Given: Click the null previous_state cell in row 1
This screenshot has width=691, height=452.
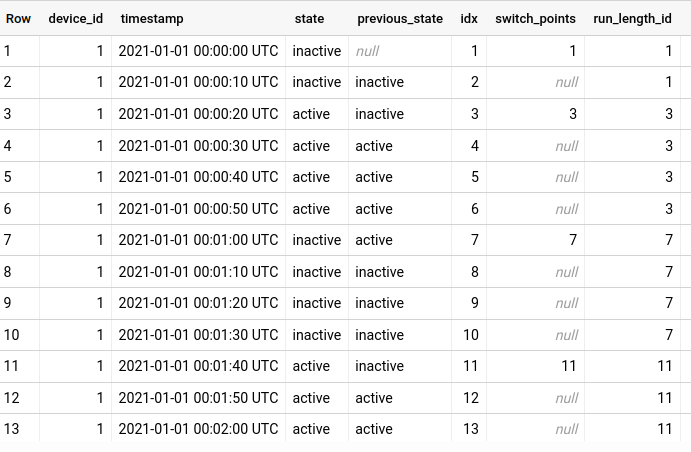Looking at the screenshot, I should coord(368,51).
